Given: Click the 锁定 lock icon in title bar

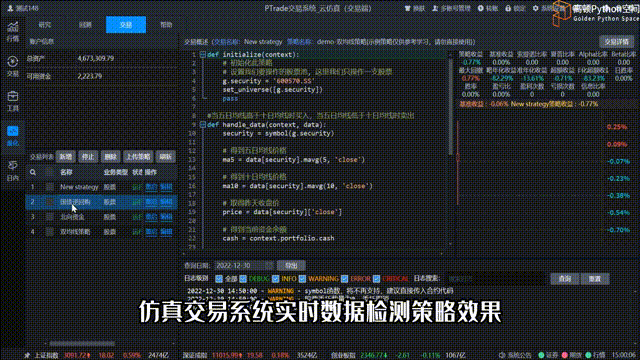Looking at the screenshot, I should click(x=508, y=8).
